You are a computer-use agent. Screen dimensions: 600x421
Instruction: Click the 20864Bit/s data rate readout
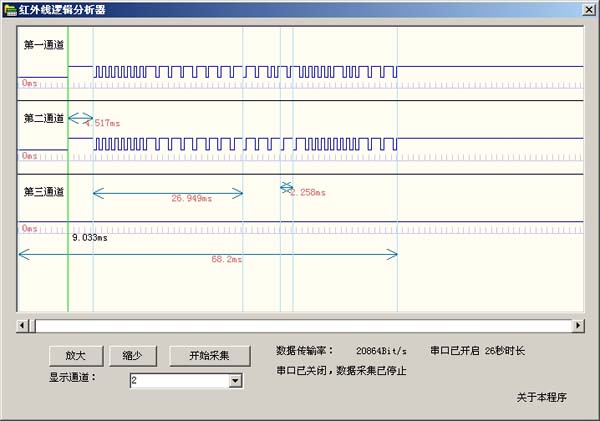click(381, 351)
